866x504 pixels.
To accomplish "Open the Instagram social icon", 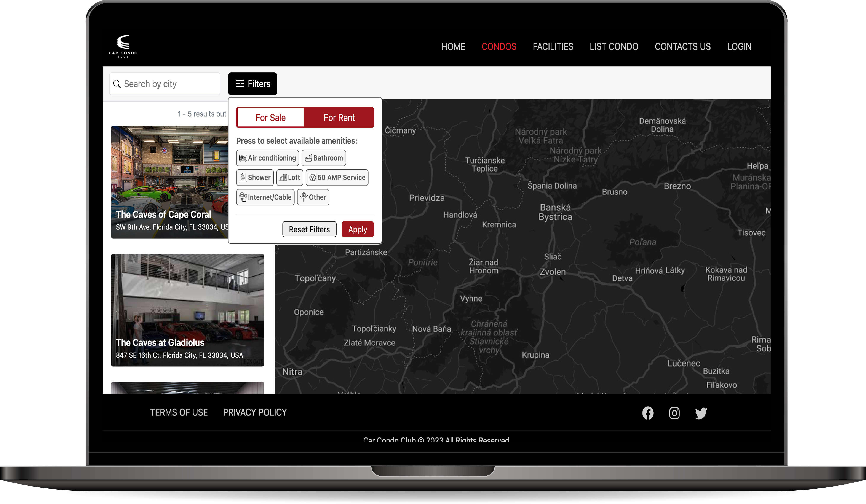I will click(x=674, y=413).
